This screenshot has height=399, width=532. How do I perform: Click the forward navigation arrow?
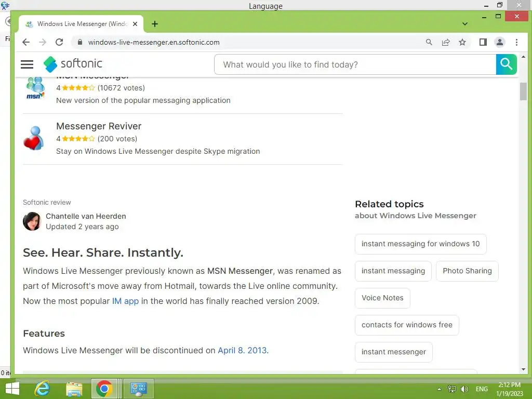click(x=43, y=42)
